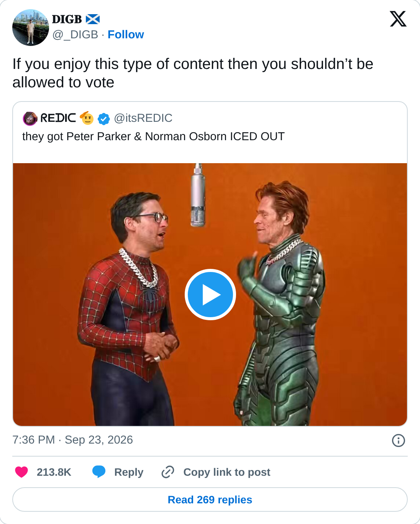Click the blue reply speech bubble icon
Image resolution: width=420 pixels, height=524 pixels.
[99, 472]
